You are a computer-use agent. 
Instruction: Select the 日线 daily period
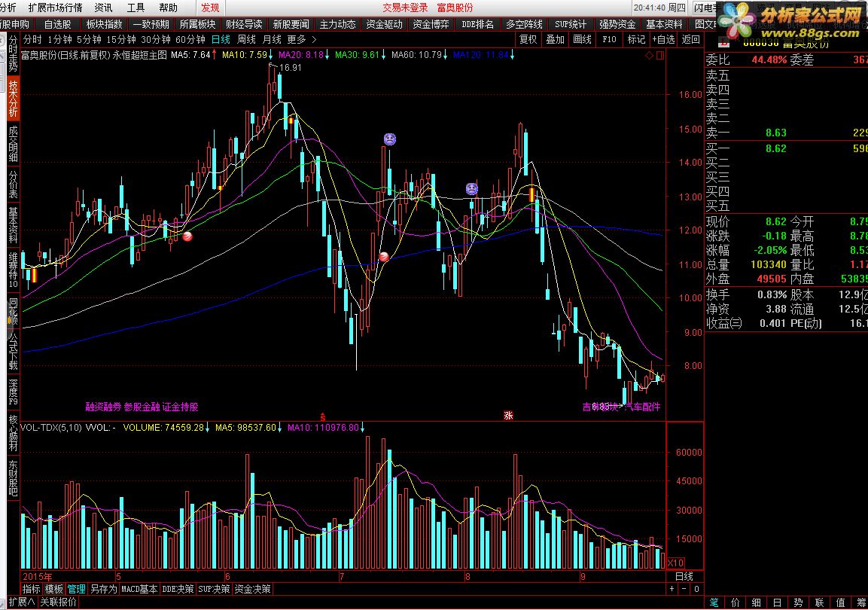[x=221, y=40]
